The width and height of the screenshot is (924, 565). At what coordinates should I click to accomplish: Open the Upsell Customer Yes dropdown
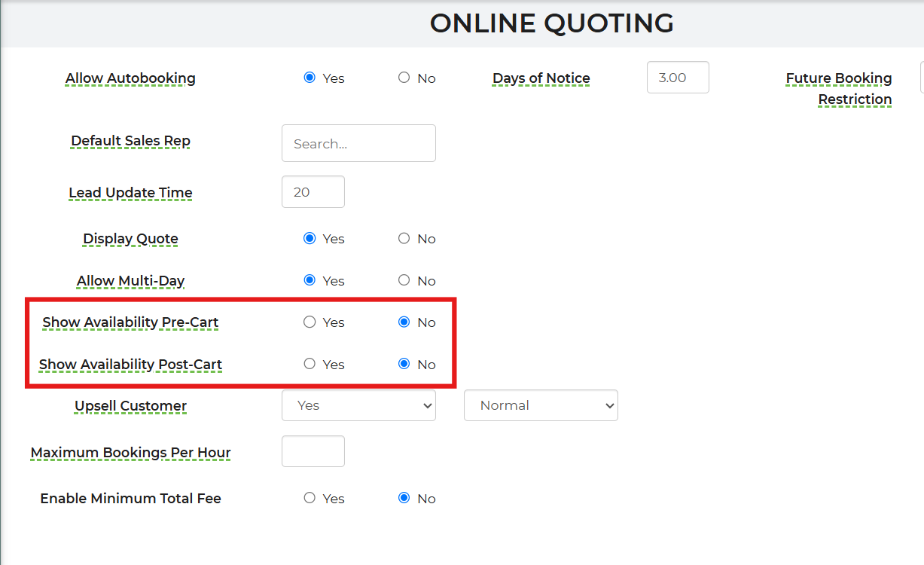tap(358, 405)
